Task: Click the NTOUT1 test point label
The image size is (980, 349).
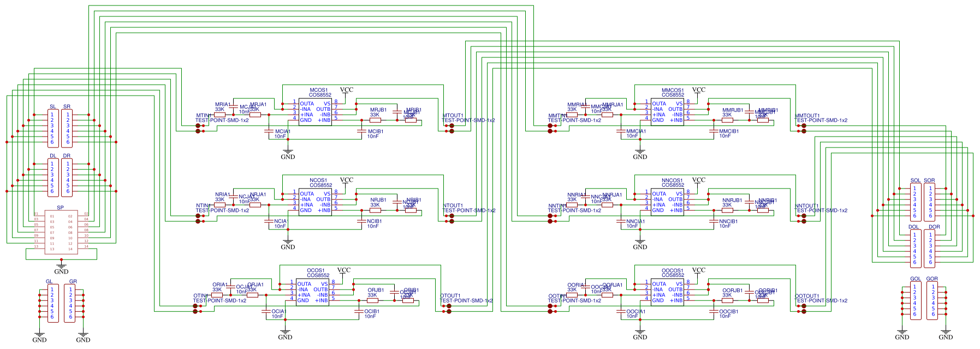Action: [x=453, y=206]
